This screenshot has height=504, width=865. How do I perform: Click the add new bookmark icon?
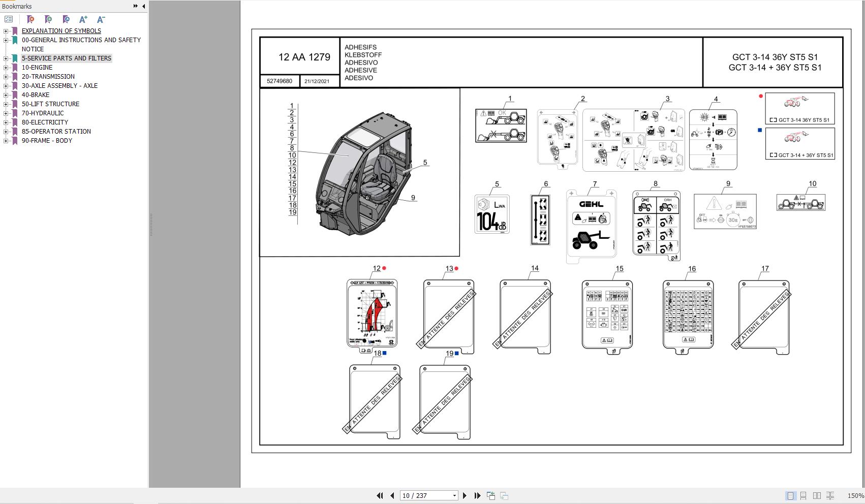tap(48, 19)
